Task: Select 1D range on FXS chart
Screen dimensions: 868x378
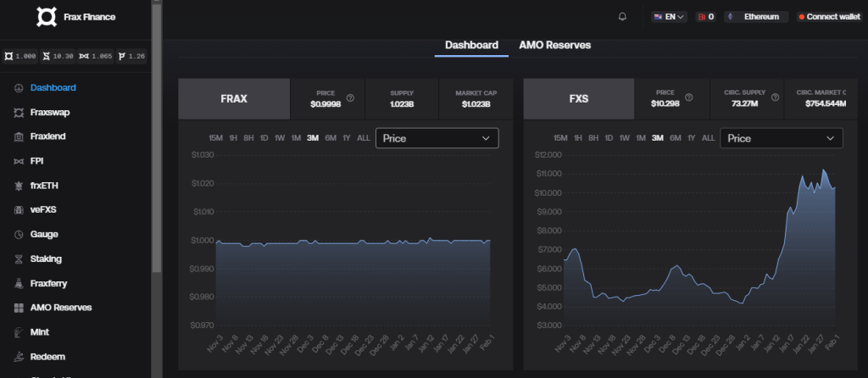Action: click(609, 138)
